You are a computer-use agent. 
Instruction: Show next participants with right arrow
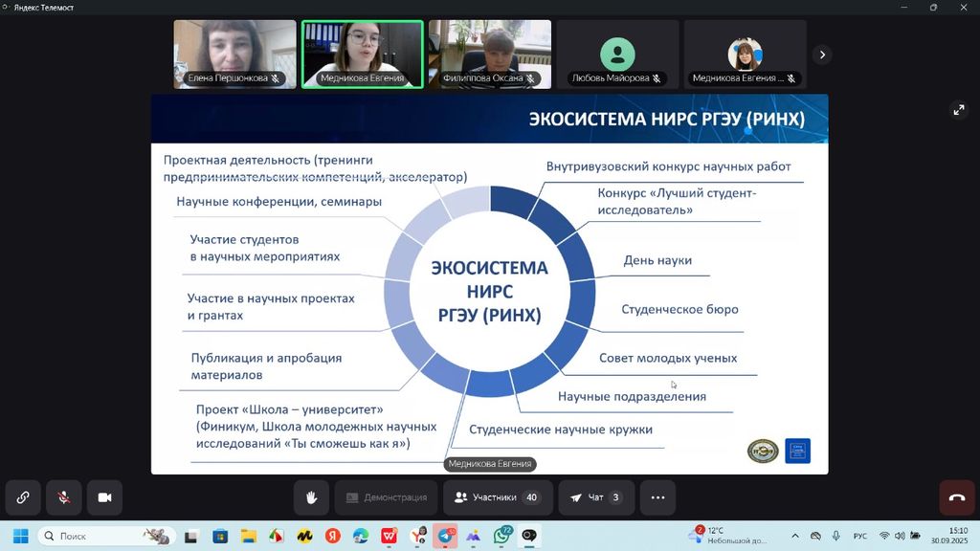[x=822, y=55]
